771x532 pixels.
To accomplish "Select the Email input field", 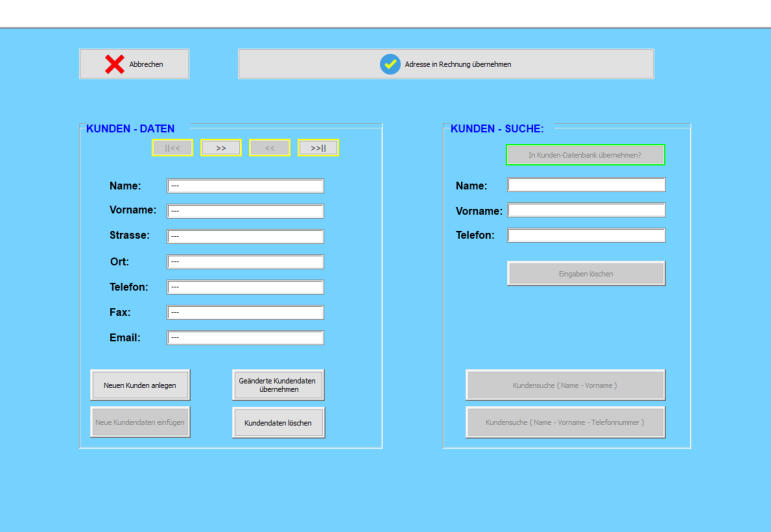I will (245, 338).
